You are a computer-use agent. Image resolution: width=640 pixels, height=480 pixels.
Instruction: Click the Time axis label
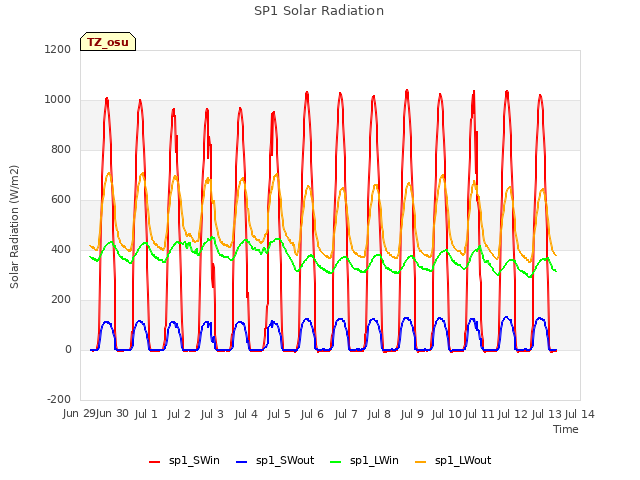tap(566, 429)
